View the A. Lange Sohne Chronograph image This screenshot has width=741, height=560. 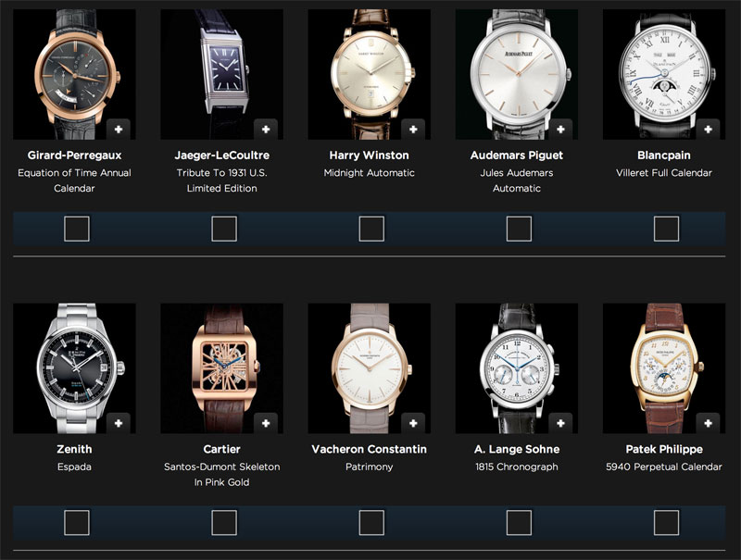click(517, 368)
